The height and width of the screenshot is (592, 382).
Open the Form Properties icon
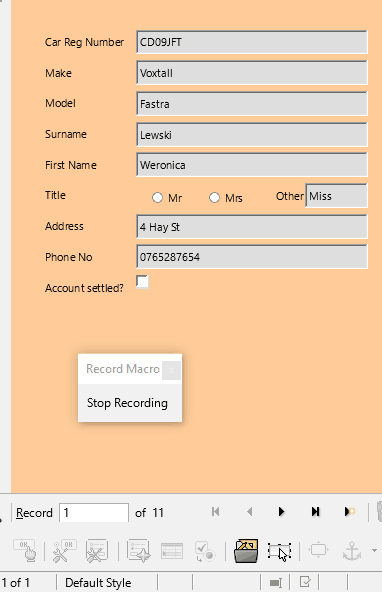point(97,550)
